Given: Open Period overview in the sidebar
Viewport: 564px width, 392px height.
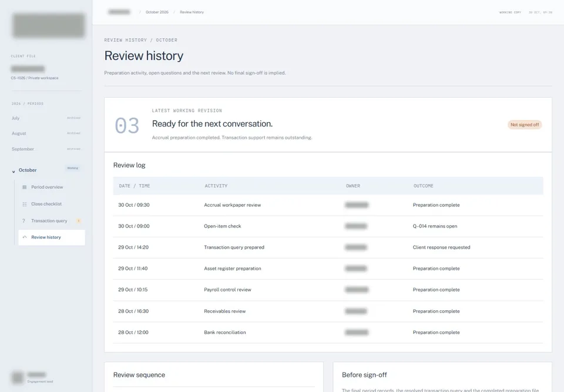Looking at the screenshot, I should 52,187.
